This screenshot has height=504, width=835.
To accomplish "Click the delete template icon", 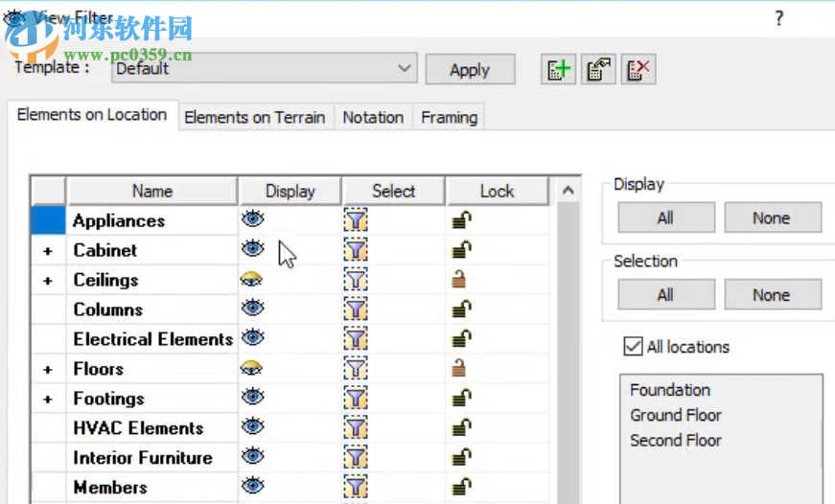I will (x=638, y=69).
